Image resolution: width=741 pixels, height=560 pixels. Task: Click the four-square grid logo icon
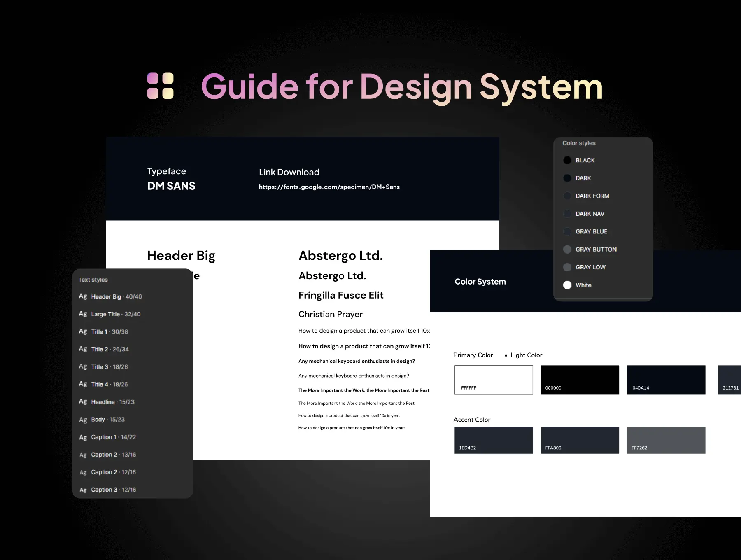click(160, 86)
